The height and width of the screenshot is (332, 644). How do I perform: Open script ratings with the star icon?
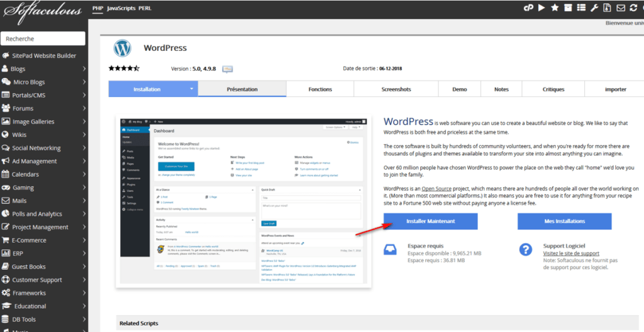(555, 8)
